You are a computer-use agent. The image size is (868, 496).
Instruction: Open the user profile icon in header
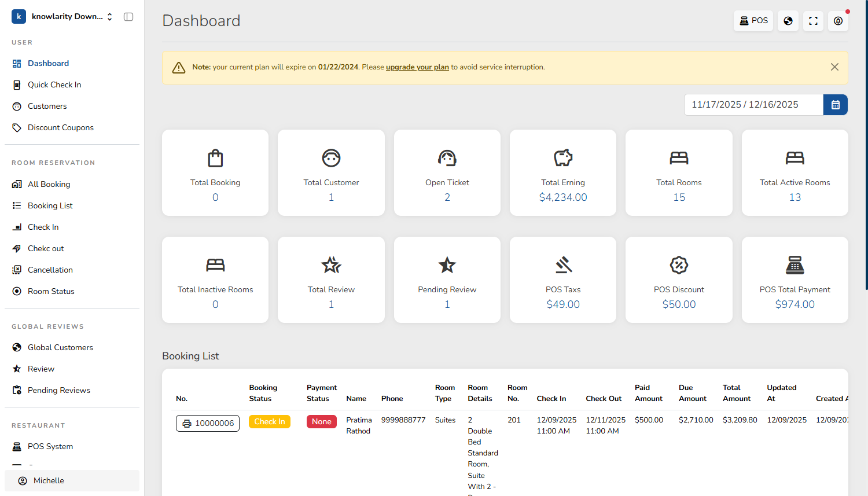click(838, 21)
